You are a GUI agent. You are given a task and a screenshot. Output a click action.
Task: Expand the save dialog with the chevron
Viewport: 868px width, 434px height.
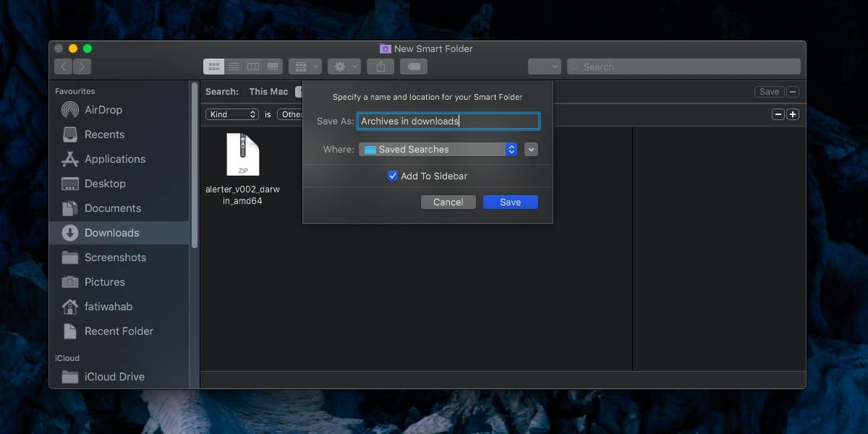[532, 150]
